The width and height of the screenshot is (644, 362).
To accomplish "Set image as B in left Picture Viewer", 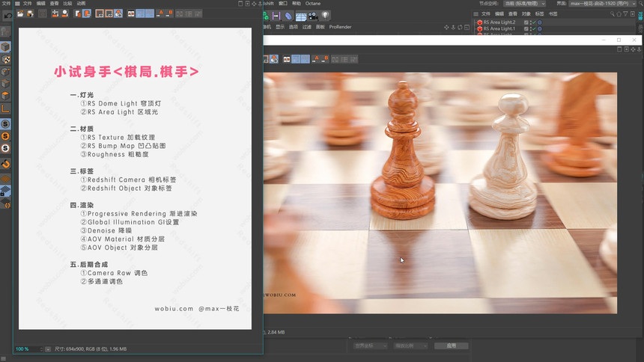I will coord(169,13).
